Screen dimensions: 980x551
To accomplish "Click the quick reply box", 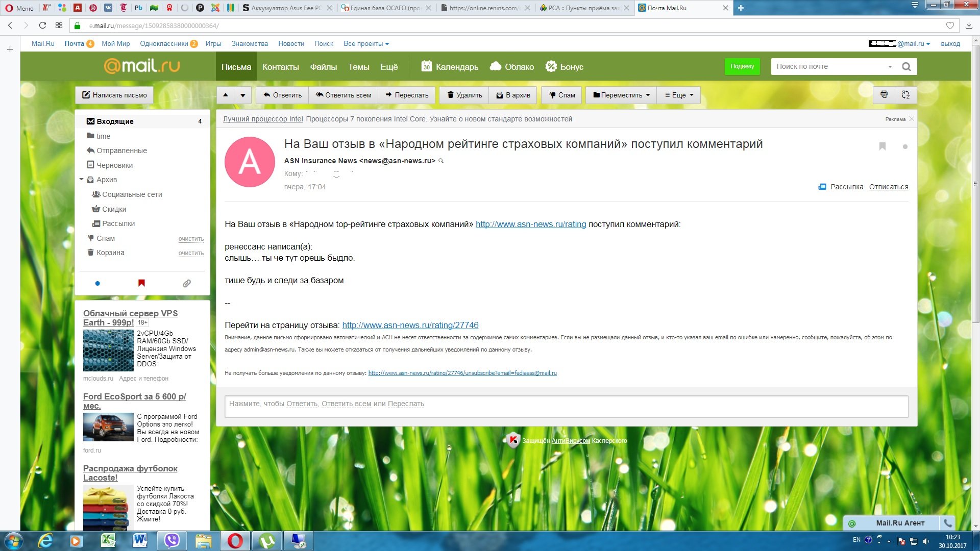I will (566, 406).
